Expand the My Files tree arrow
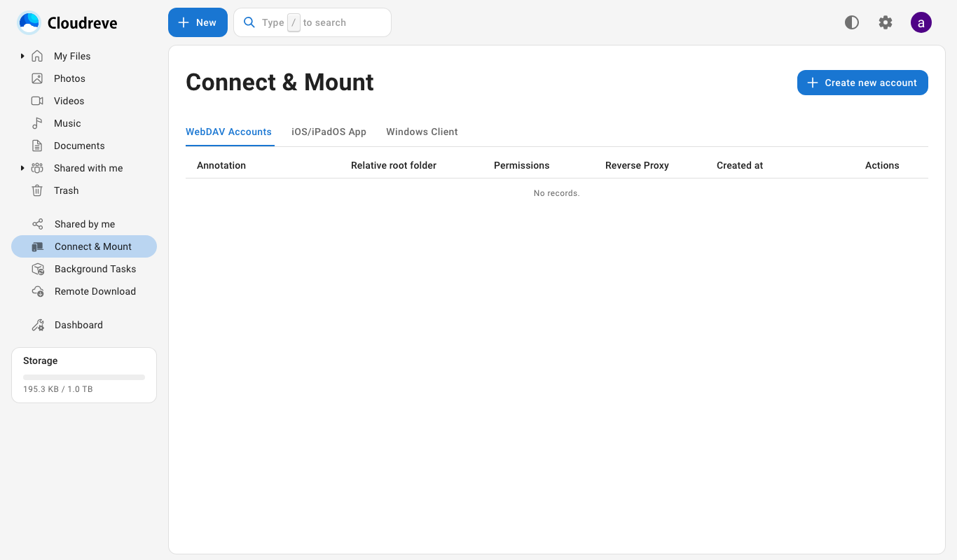Viewport: 957px width, 560px height. [22, 56]
